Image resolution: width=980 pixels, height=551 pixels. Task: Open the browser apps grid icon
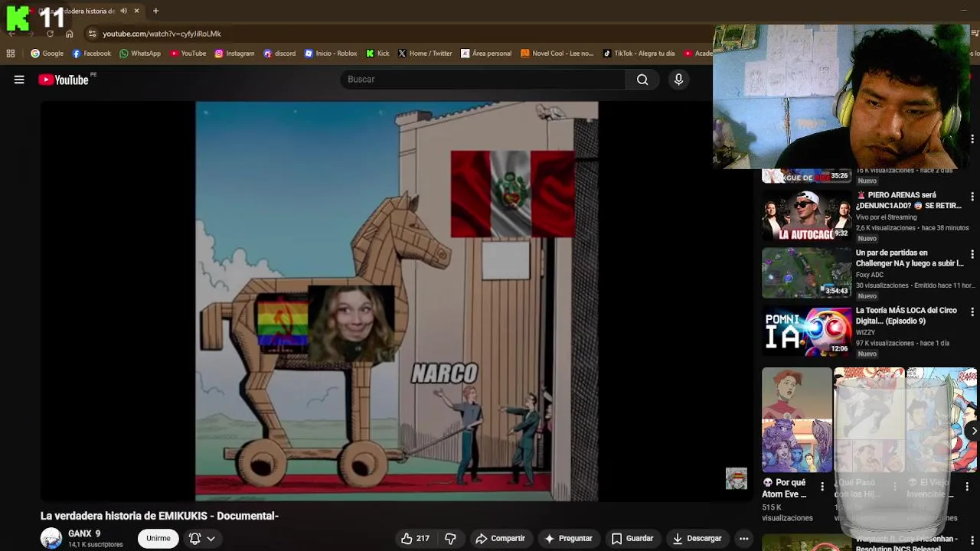point(11,54)
